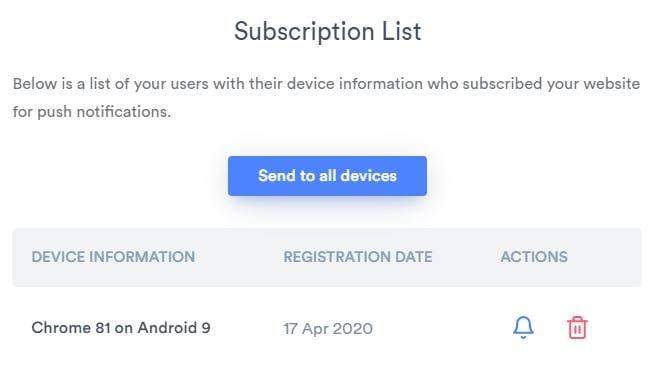Click 'Chrome 81' in the device row
This screenshot has height=365, width=661.
point(71,327)
